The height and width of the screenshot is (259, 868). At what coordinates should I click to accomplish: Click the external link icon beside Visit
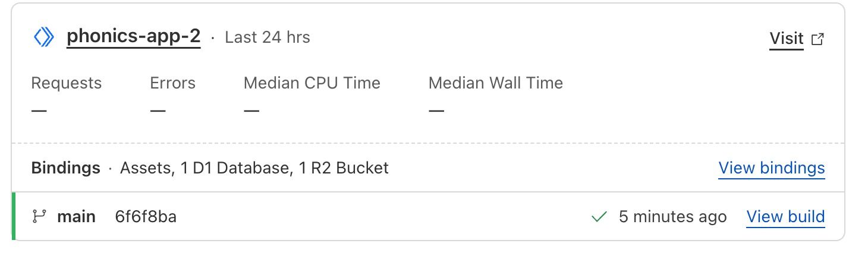[818, 39]
